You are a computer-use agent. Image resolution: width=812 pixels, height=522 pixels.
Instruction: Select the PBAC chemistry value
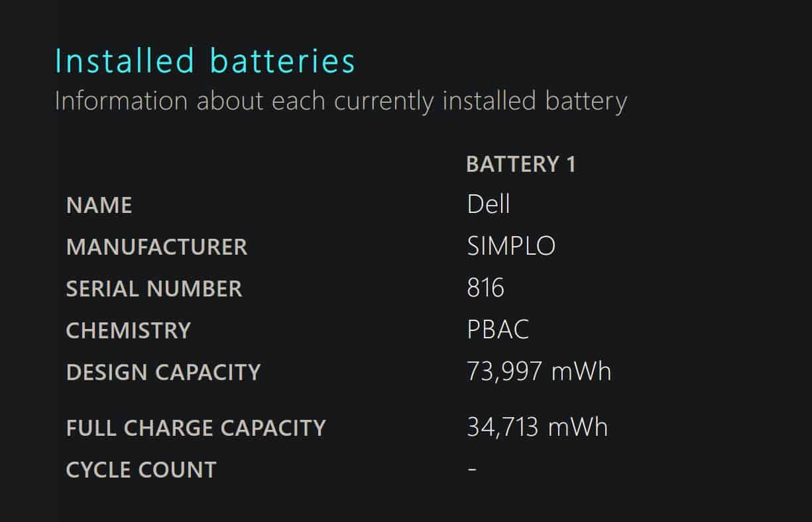click(x=498, y=330)
